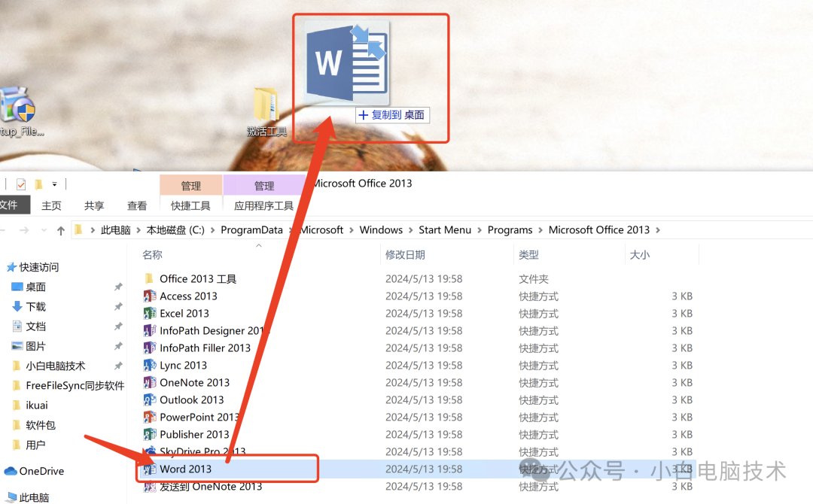Click the forward navigation arrow

click(x=24, y=230)
